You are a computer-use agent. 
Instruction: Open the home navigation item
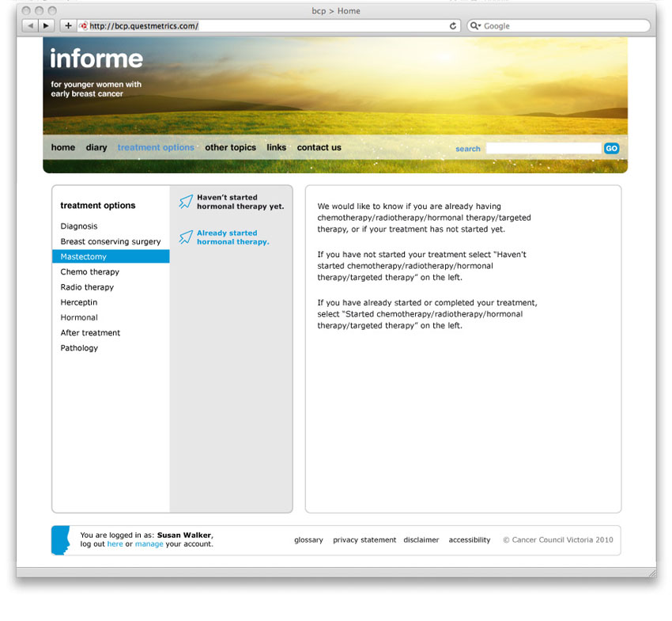pyautogui.click(x=63, y=147)
